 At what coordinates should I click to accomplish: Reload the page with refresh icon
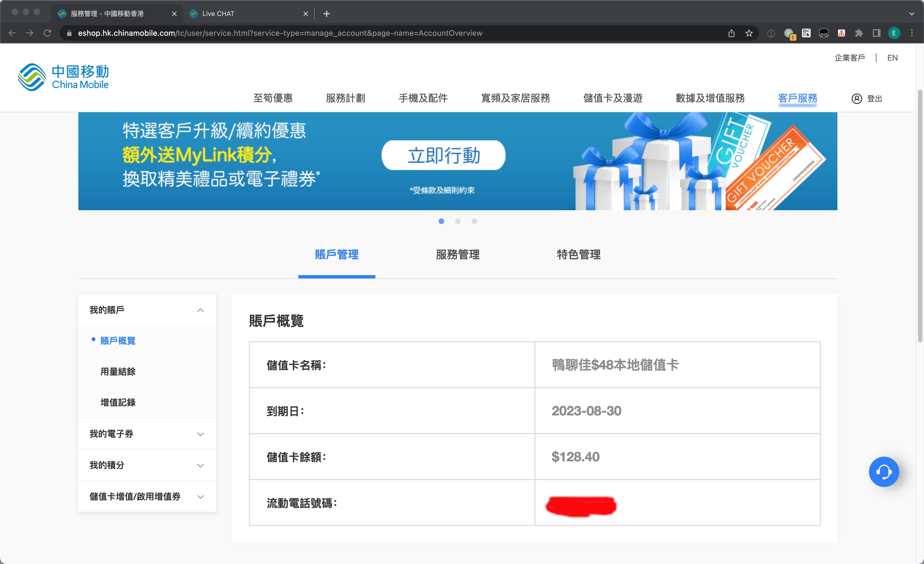47,33
